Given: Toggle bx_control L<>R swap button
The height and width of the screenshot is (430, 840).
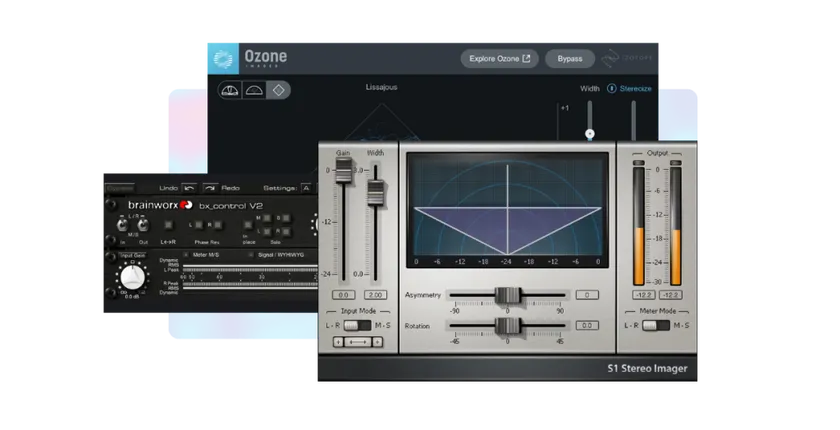Looking at the screenshot, I should click(168, 225).
